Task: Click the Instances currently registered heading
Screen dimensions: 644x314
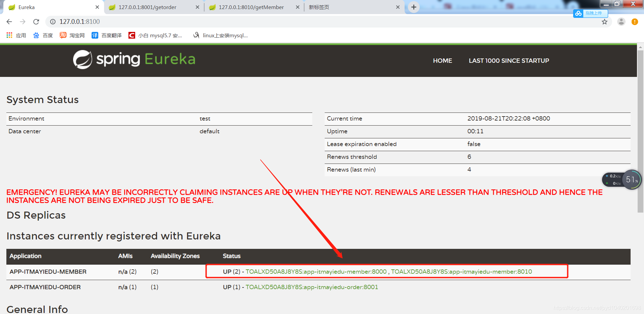Action: (x=114, y=236)
